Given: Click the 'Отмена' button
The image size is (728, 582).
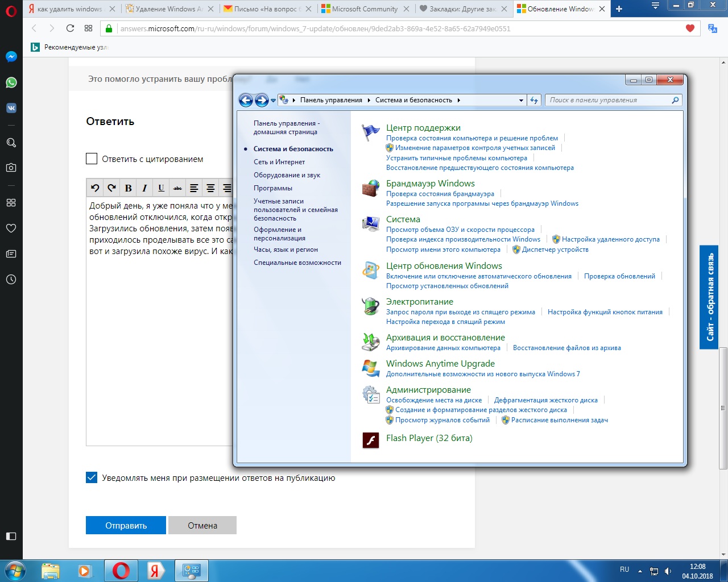Looking at the screenshot, I should click(202, 525).
